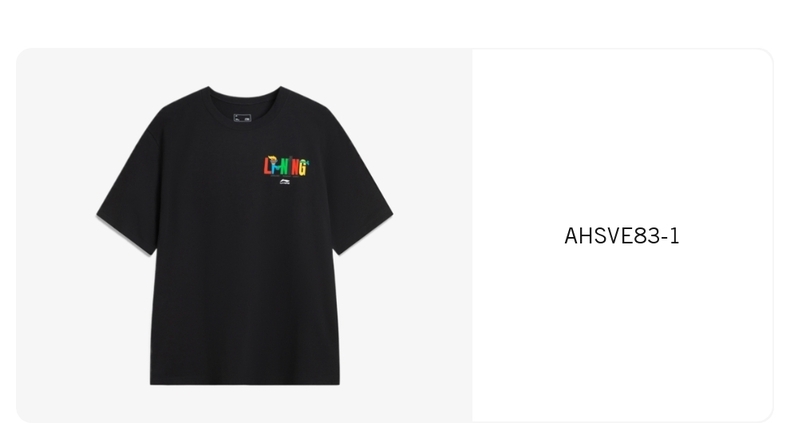The width and height of the screenshot is (790, 423).
Task: Click the torch figure above the logo
Action: [x=273, y=158]
